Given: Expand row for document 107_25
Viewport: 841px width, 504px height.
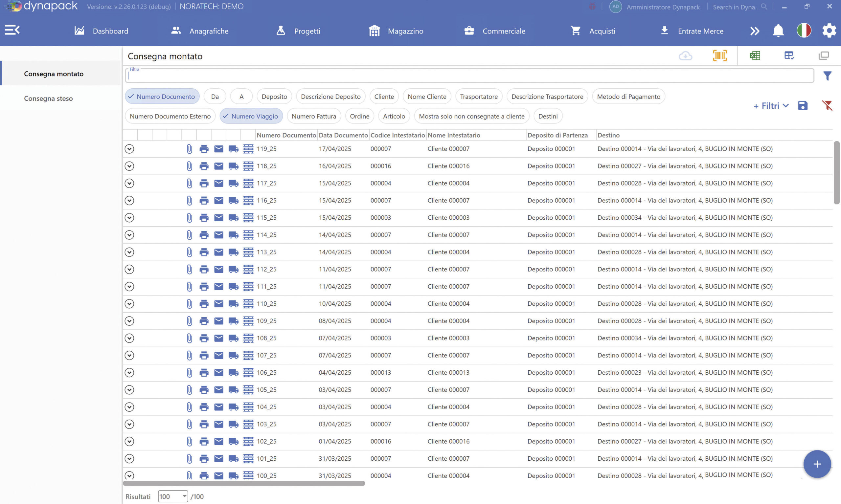Looking at the screenshot, I should click(x=129, y=355).
